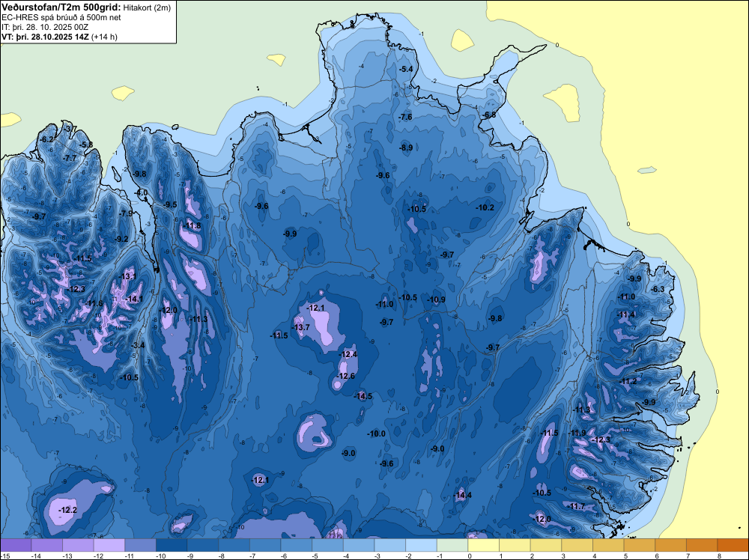Viewport: 749px width, 560px height.
Task: Click the pale green legend swatch between -1 and 0
Action: point(452,545)
